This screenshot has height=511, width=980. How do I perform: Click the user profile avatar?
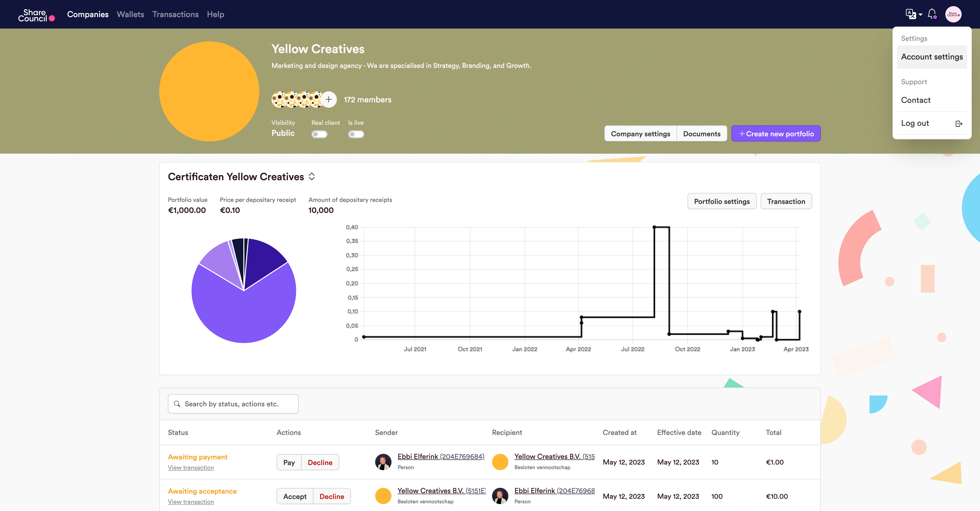click(x=953, y=15)
